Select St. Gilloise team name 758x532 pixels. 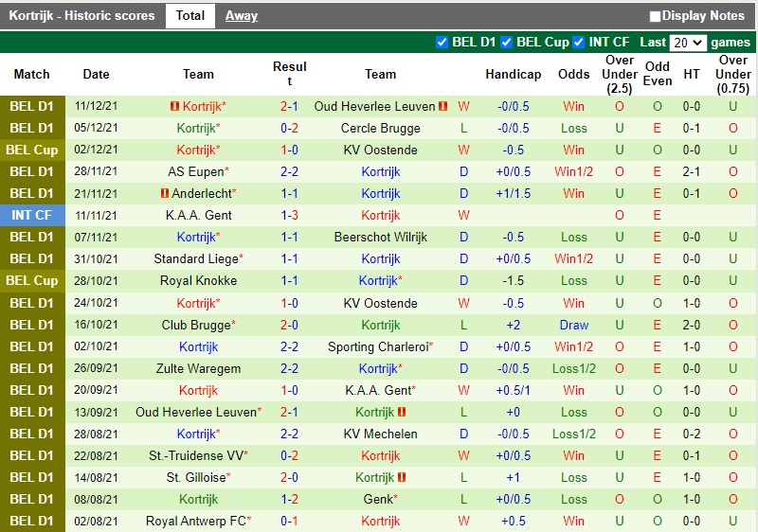pyautogui.click(x=196, y=477)
